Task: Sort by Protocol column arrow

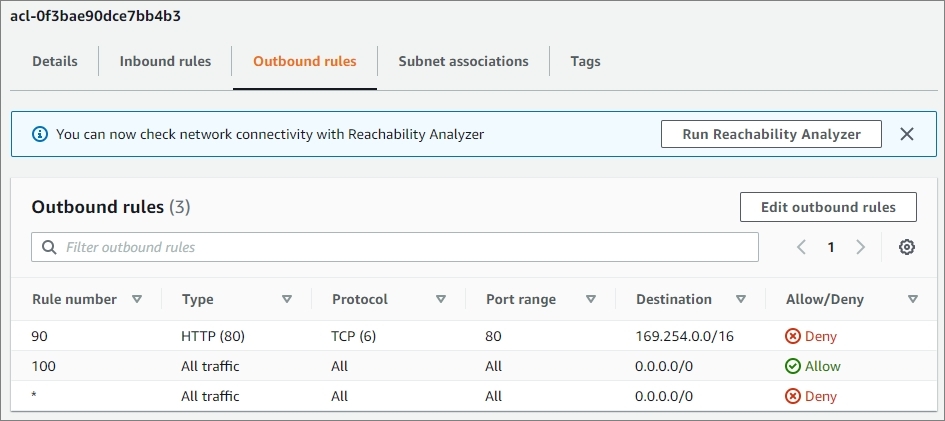Action: click(x=441, y=299)
